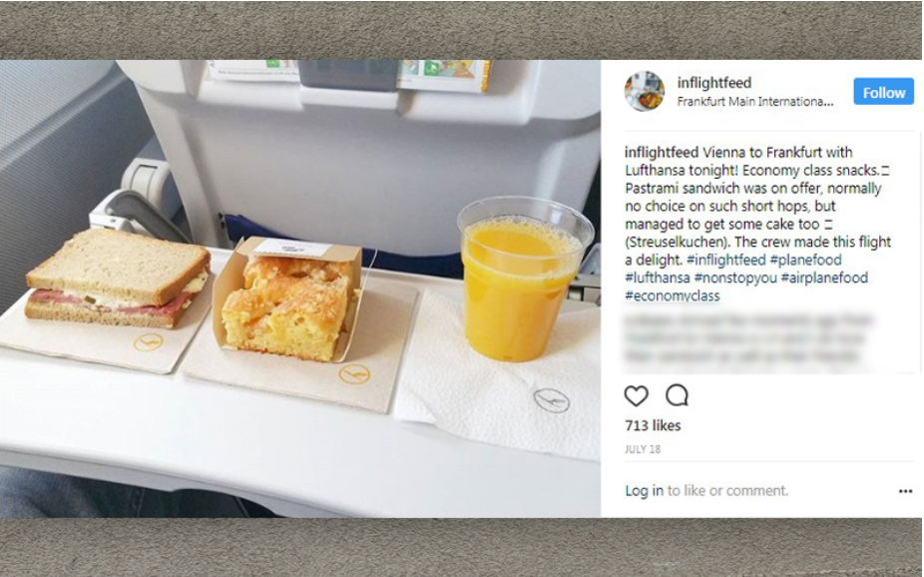The image size is (924, 577).
Task: Like the post with the heart icon
Action: click(636, 395)
